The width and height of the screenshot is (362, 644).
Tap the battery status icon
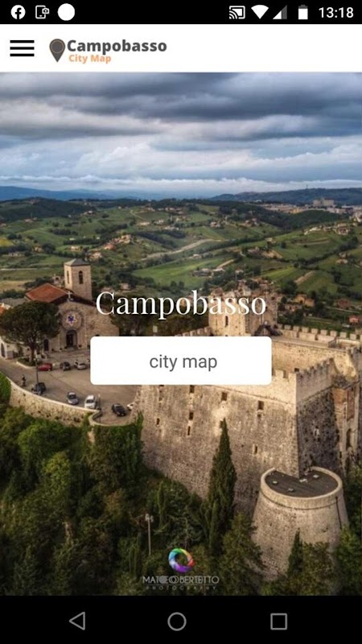[x=303, y=12]
